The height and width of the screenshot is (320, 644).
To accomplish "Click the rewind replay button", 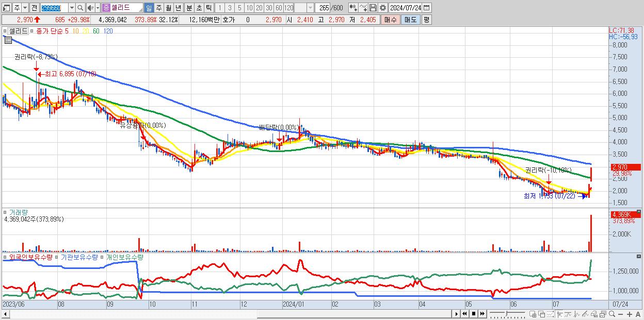I will point(464,314).
